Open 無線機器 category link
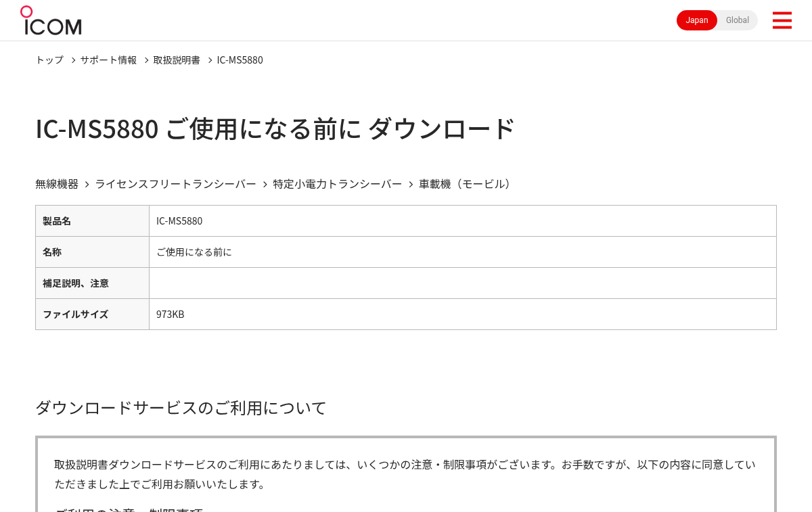 point(57,184)
